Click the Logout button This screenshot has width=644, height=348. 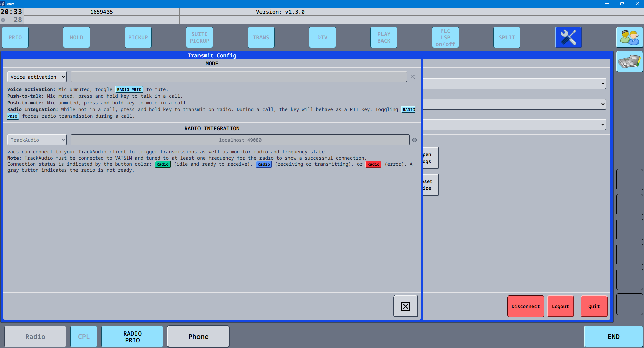click(560, 306)
